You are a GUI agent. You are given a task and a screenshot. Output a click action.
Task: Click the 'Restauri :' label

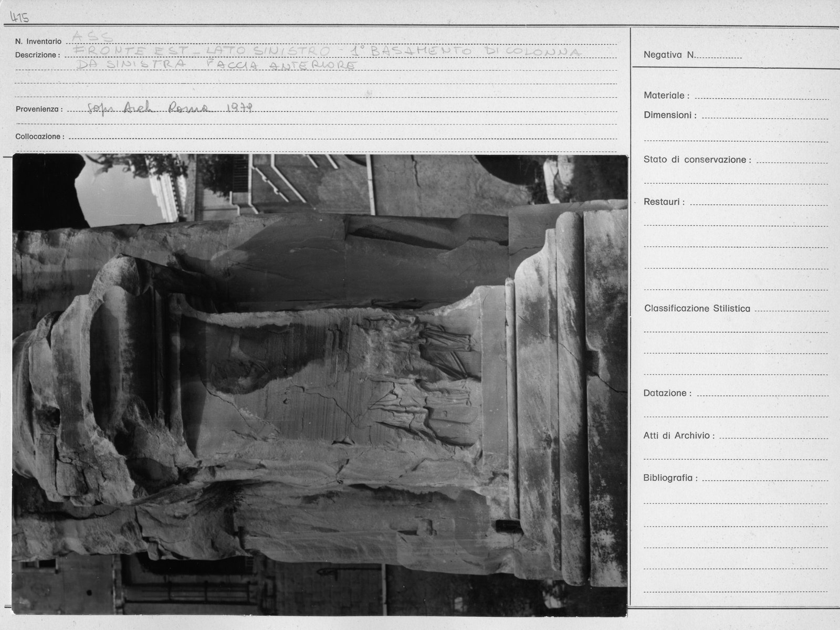664,202
